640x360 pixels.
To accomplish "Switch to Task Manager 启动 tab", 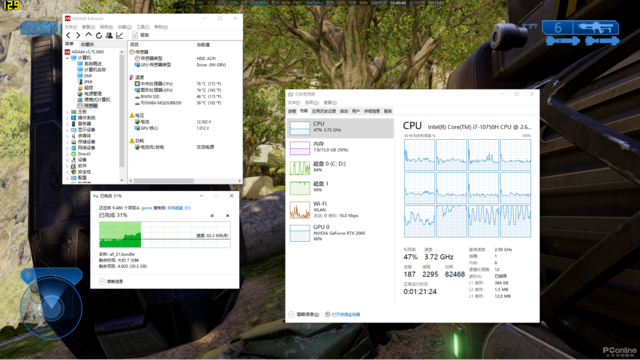I will (344, 111).
